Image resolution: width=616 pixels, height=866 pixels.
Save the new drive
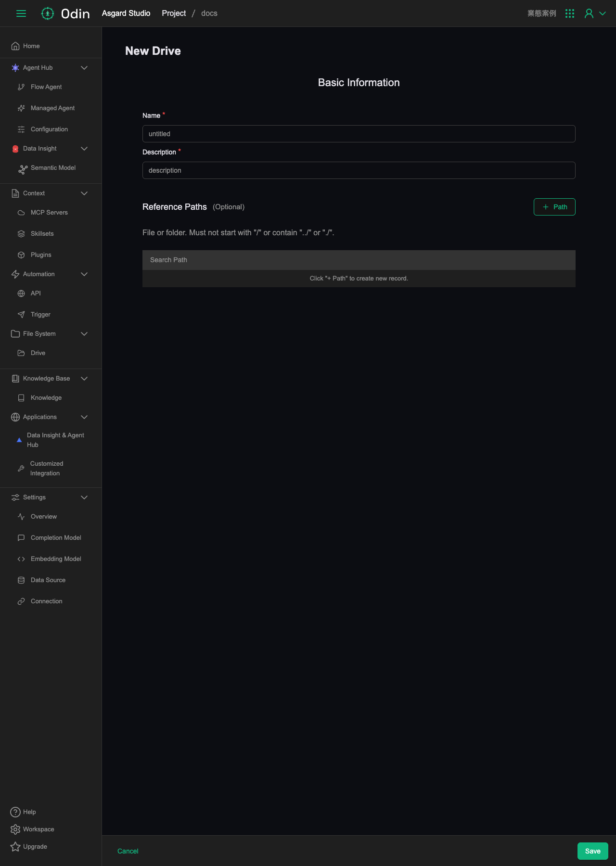click(593, 851)
